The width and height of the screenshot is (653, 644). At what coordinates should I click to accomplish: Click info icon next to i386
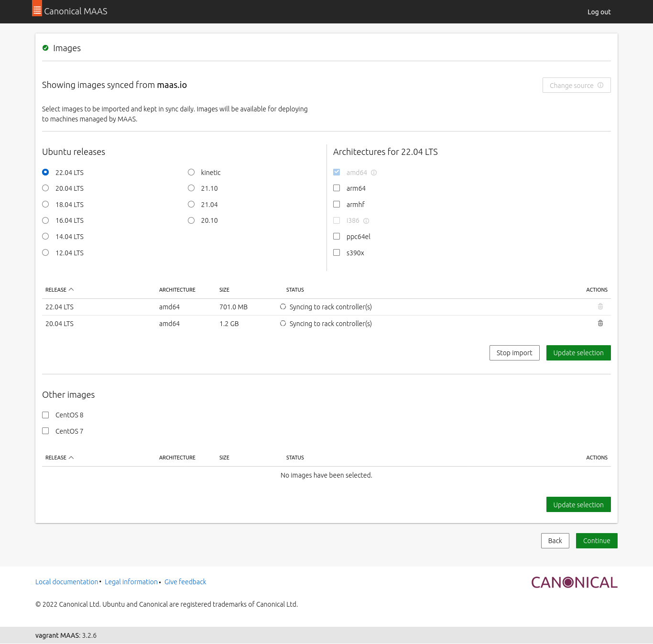coord(366,221)
